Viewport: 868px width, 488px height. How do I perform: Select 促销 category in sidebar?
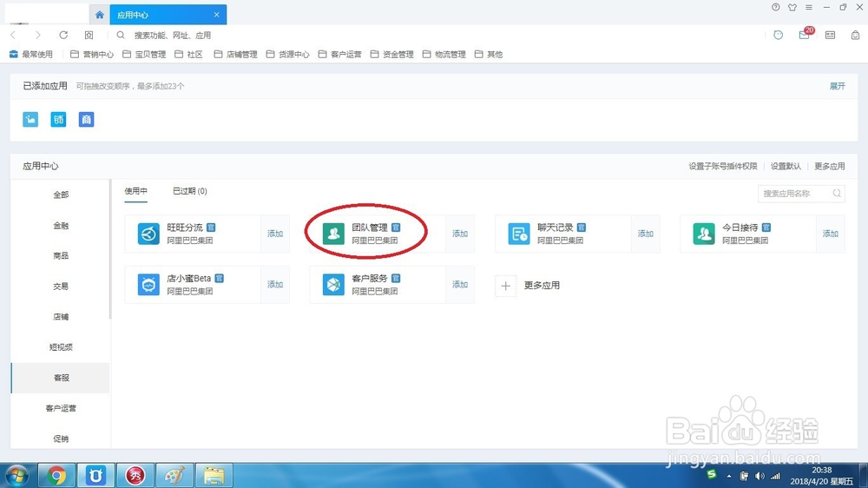coord(61,439)
